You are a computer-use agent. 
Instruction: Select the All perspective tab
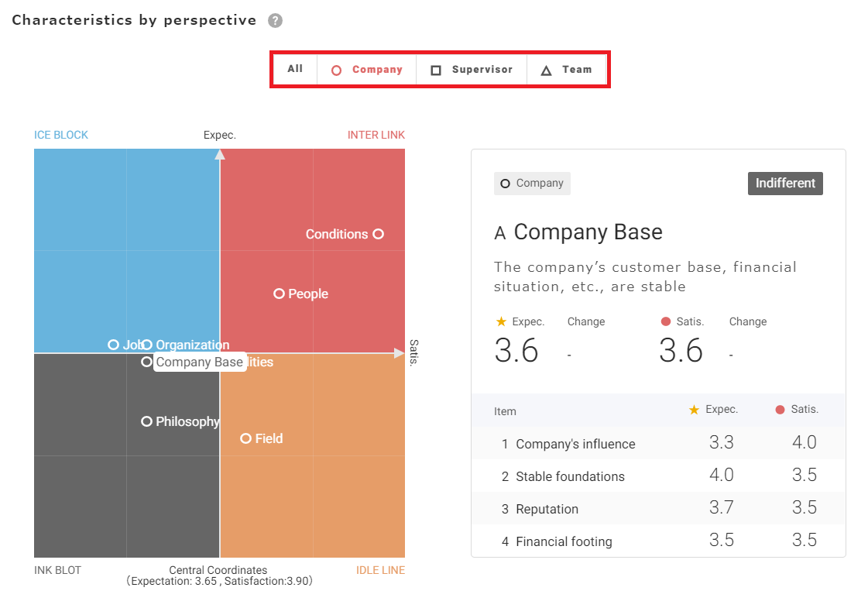[x=295, y=69]
